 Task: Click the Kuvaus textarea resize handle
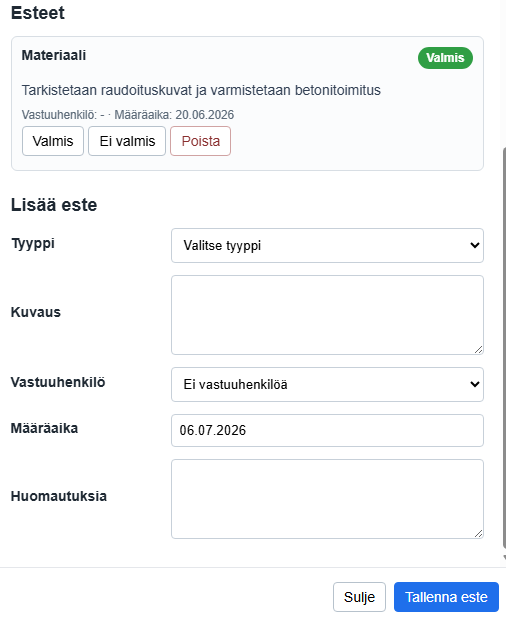[x=479, y=349]
